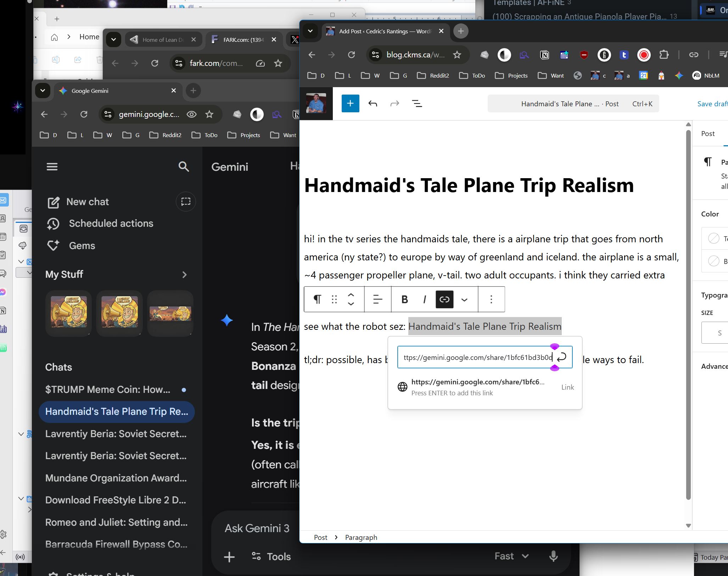This screenshot has height=576, width=728.
Task: Open Gemini main menu hamburger icon
Action: click(x=52, y=166)
